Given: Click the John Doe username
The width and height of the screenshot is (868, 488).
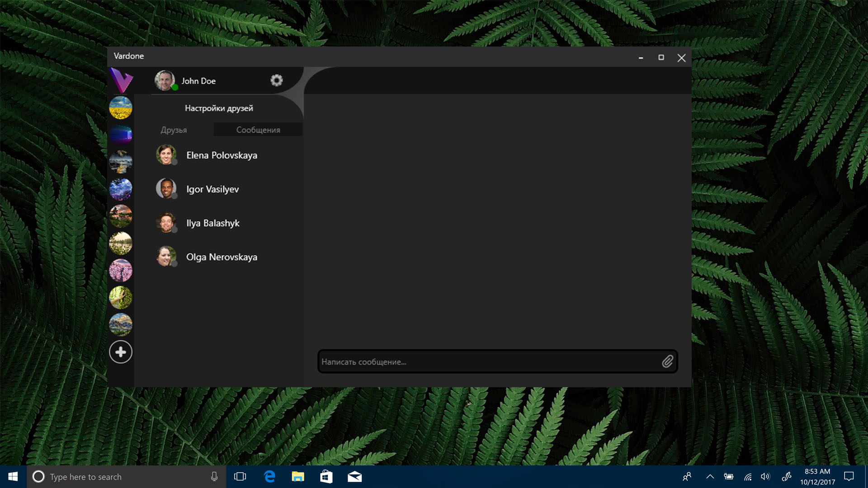Looking at the screenshot, I should (198, 81).
